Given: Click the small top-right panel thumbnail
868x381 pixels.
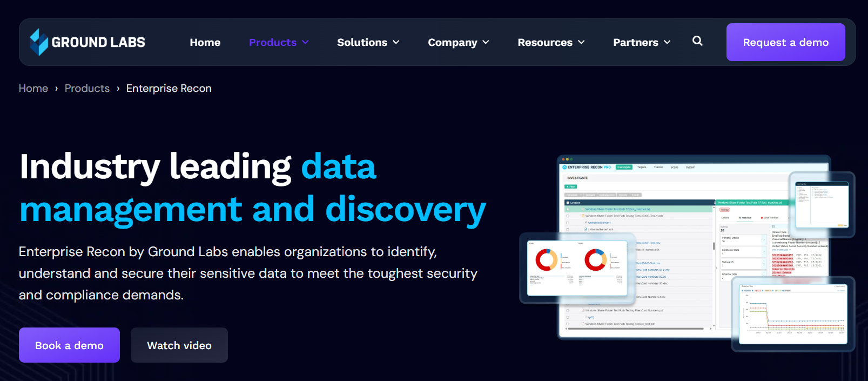Looking at the screenshot, I should click(x=822, y=204).
